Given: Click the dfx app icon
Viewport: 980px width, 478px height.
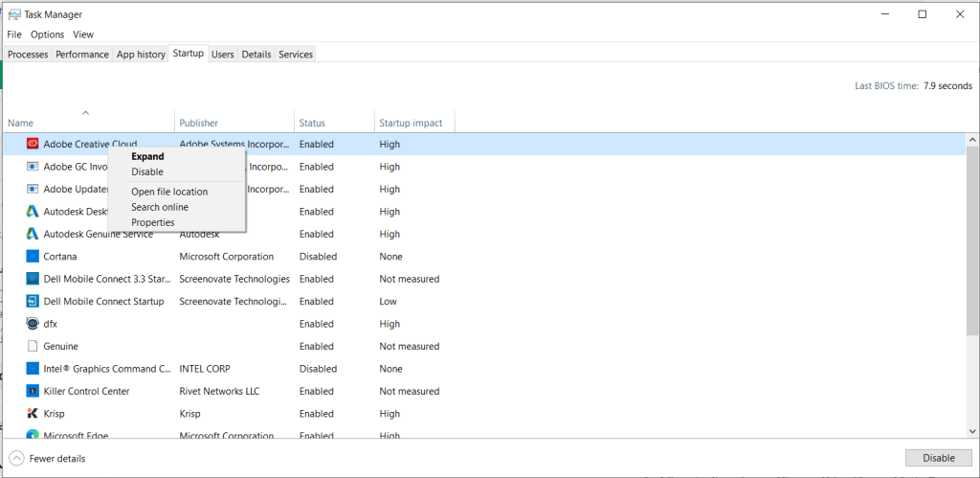Looking at the screenshot, I should pyautogui.click(x=33, y=324).
